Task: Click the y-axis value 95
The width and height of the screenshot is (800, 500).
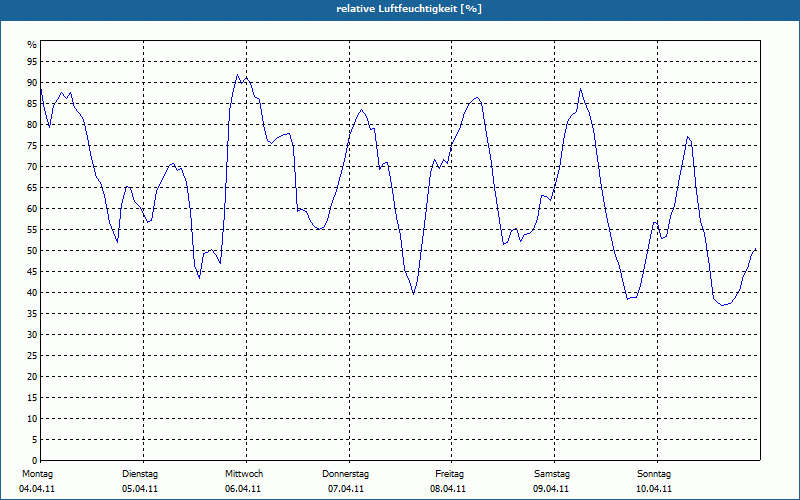Action: click(32, 62)
